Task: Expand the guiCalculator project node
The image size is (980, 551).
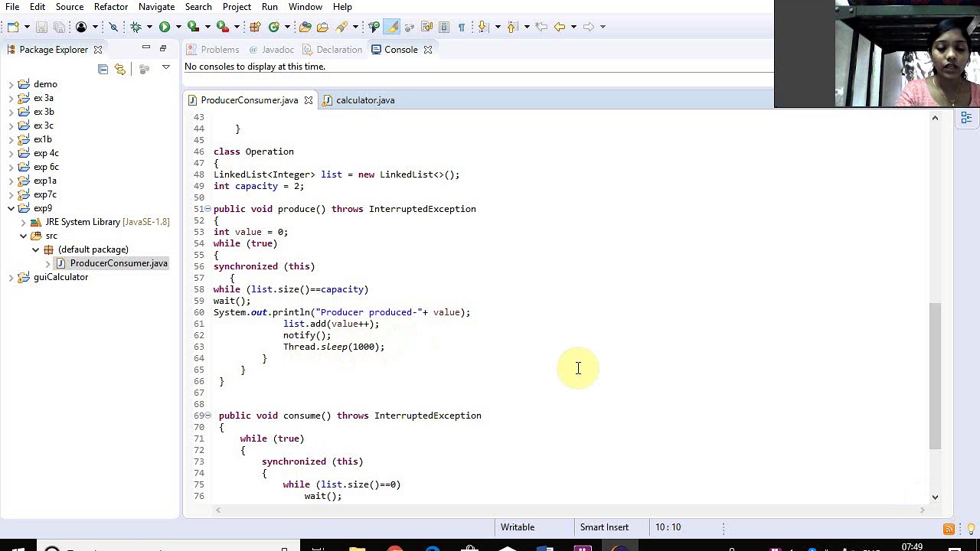Action: (x=11, y=277)
